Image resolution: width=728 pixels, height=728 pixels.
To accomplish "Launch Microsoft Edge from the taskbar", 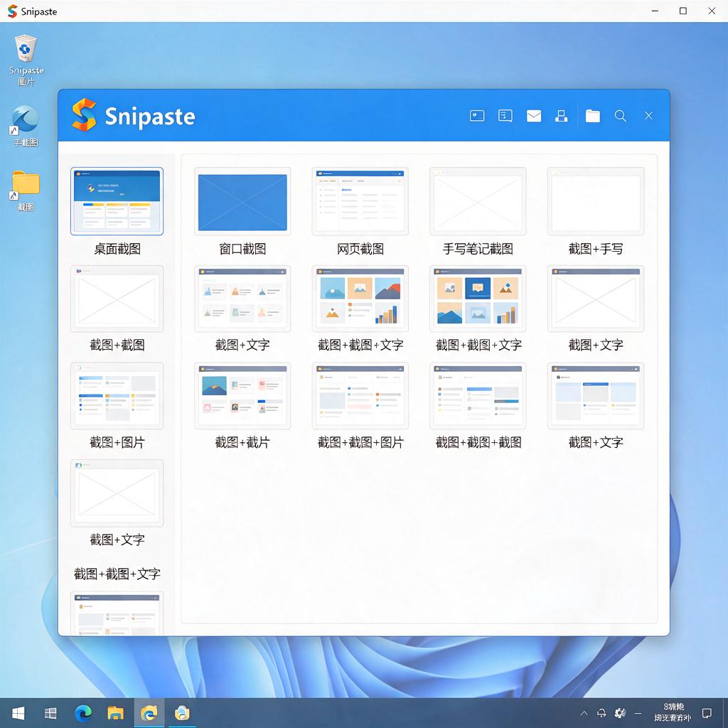I will 83,713.
